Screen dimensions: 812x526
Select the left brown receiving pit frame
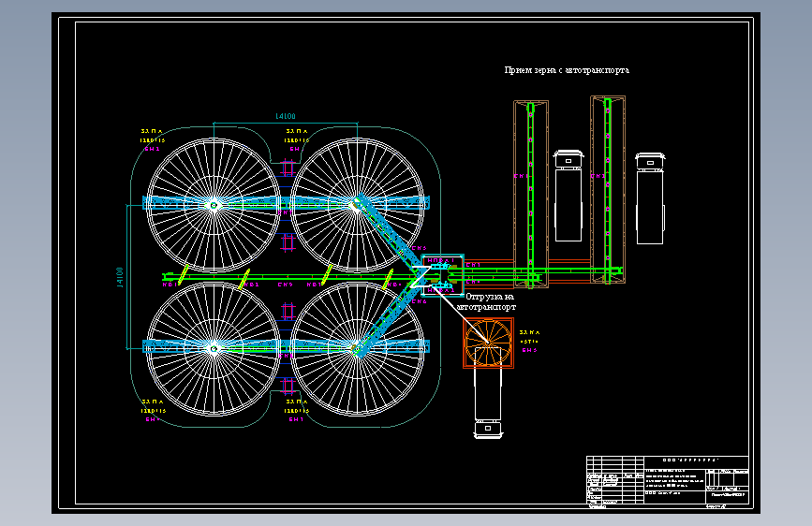[x=531, y=194]
